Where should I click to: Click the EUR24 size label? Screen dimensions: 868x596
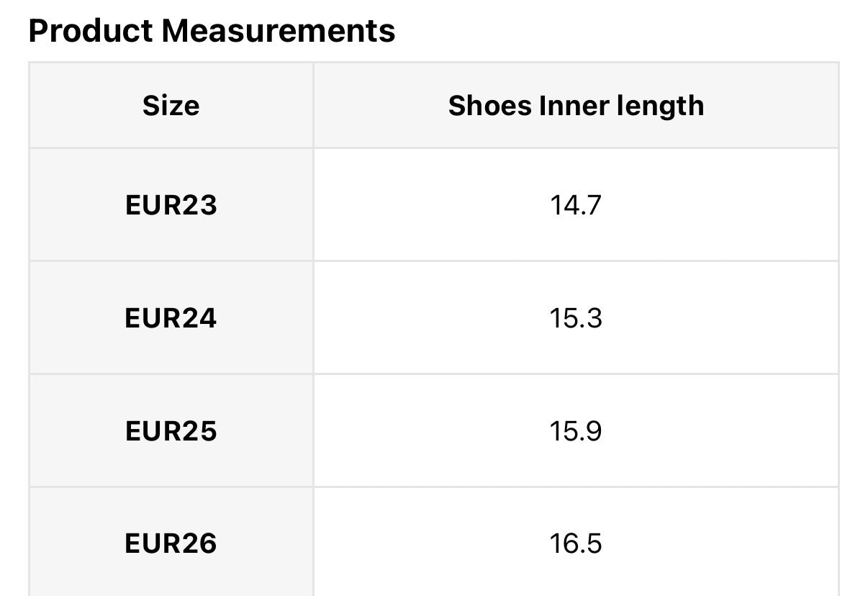pos(171,318)
